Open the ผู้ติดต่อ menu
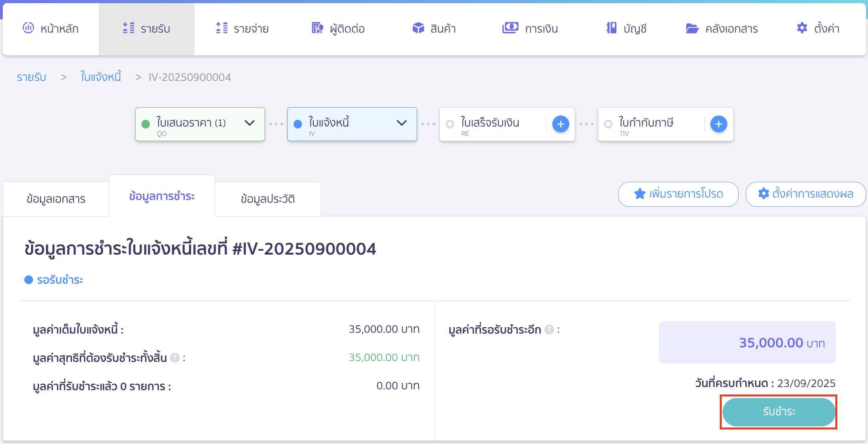Image resolution: width=868 pixels, height=444 pixels. 338,29
